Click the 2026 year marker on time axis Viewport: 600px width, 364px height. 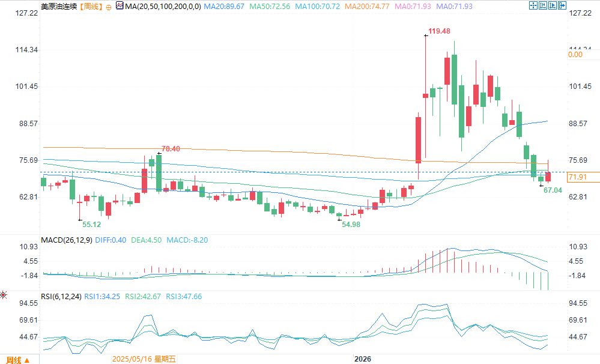(362, 359)
